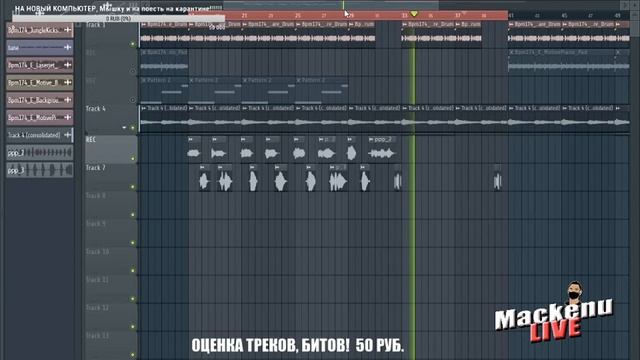Viewport: 640px width, 360px height.
Task: Select the first audio clip on the REC track
Action: pos(194,153)
